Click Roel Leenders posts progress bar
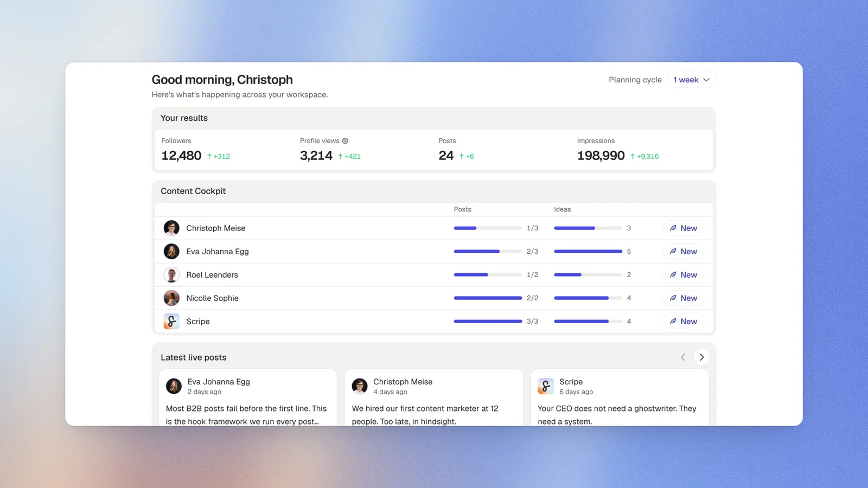Image resolution: width=868 pixels, height=488 pixels. 488,275
